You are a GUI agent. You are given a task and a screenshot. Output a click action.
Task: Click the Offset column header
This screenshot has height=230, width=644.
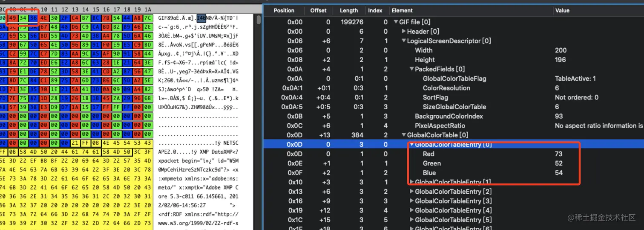click(x=318, y=11)
